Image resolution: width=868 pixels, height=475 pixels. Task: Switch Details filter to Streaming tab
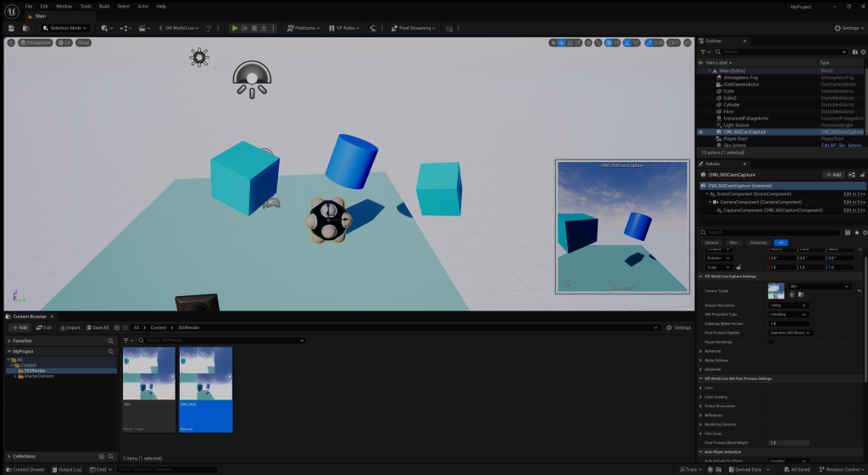(758, 243)
